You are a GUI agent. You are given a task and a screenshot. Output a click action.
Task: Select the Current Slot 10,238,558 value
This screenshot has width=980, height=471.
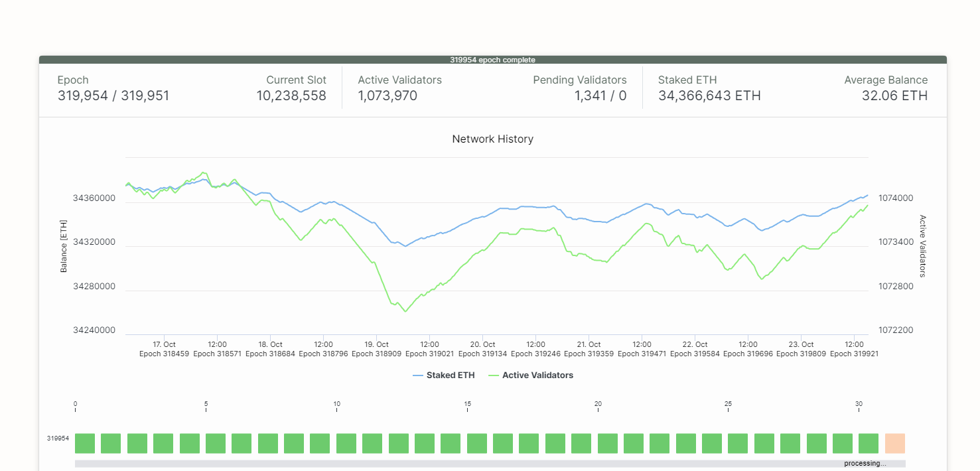coord(291,96)
